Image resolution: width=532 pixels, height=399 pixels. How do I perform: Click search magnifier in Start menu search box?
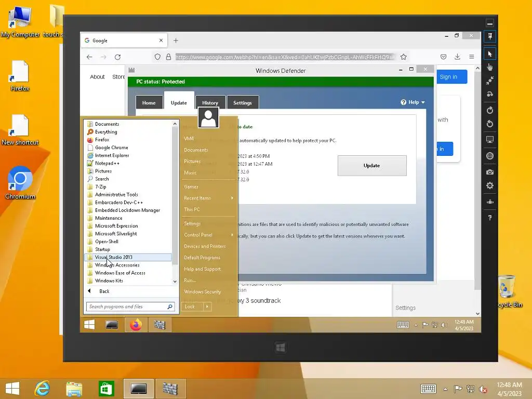(x=170, y=307)
